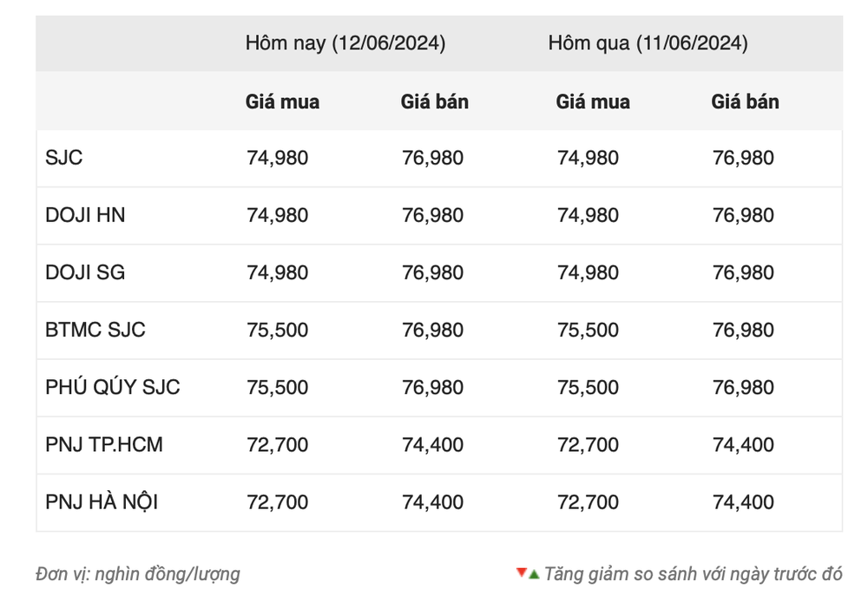The width and height of the screenshot is (868, 602).
Task: Click the red down-arrow legend icon
Action: click(x=521, y=573)
